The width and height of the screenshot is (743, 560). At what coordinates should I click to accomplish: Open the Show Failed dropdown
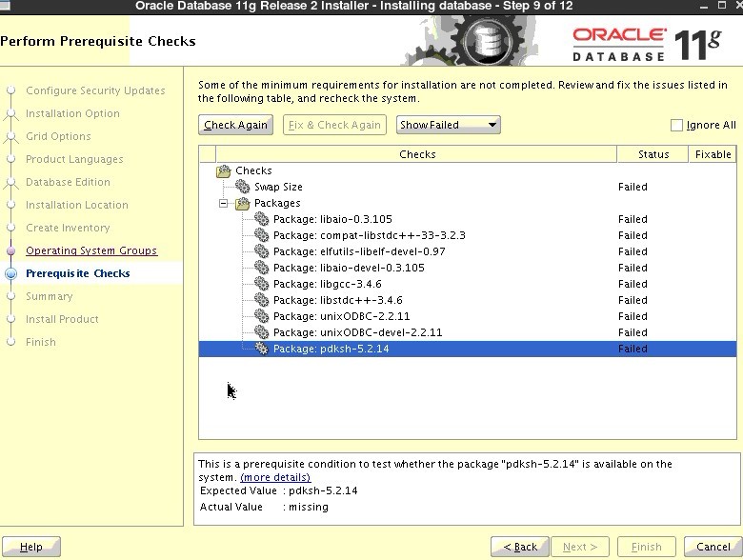tap(448, 125)
